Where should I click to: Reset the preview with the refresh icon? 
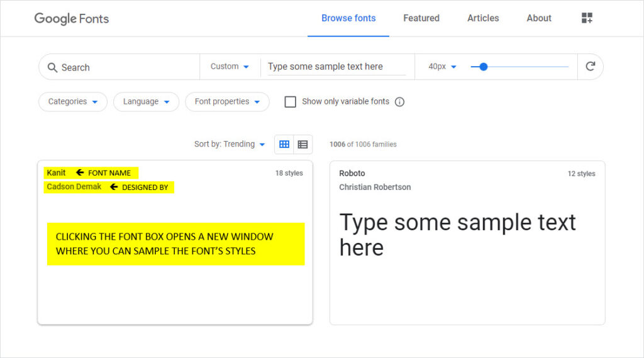pyautogui.click(x=590, y=66)
